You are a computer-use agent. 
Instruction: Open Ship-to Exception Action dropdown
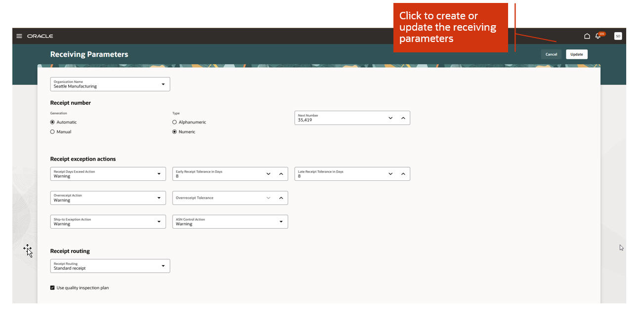(108, 222)
